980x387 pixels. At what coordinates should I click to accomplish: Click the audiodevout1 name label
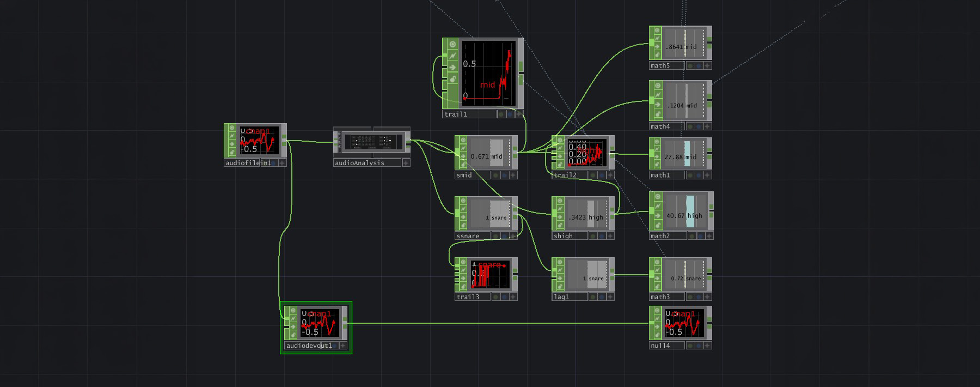(x=308, y=346)
